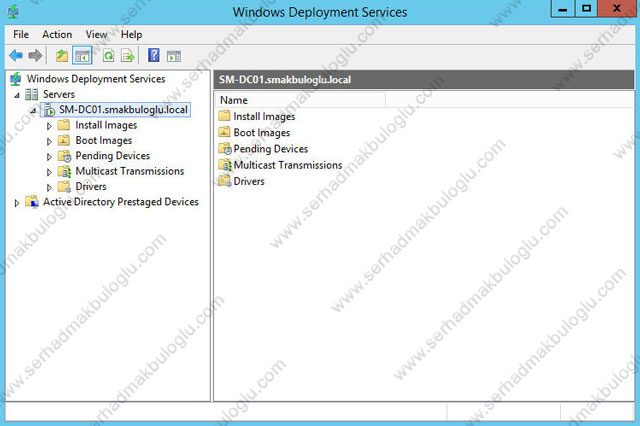Maximize the Windows Deployment Services window
Viewport: 640px width, 426px height.
click(x=586, y=9)
